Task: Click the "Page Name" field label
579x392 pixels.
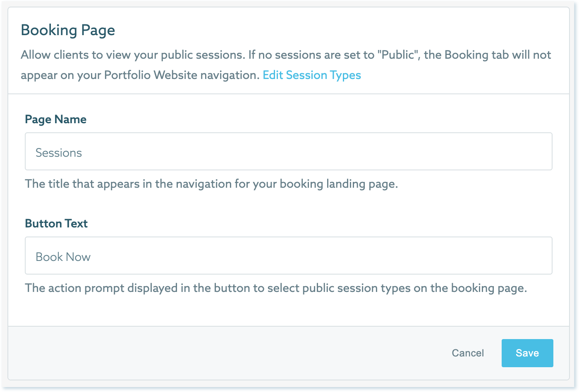Action: [x=56, y=120]
